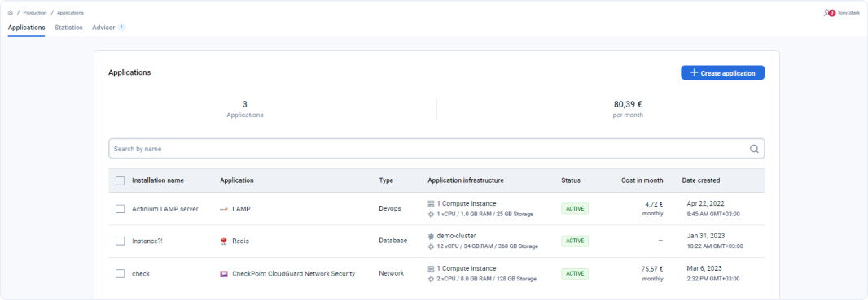Go to home via breadcrumb house icon
Image resolution: width=868 pixels, height=300 pixels.
11,13
